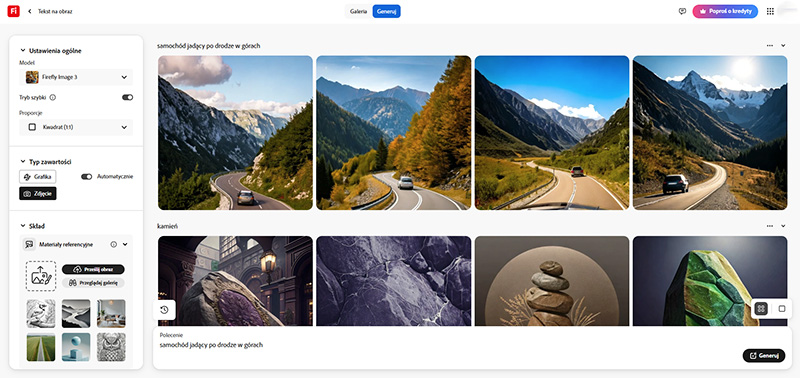The height and width of the screenshot is (378, 800).
Task: Click the 'Tekst na obraz' title text
Action: [x=55, y=11]
